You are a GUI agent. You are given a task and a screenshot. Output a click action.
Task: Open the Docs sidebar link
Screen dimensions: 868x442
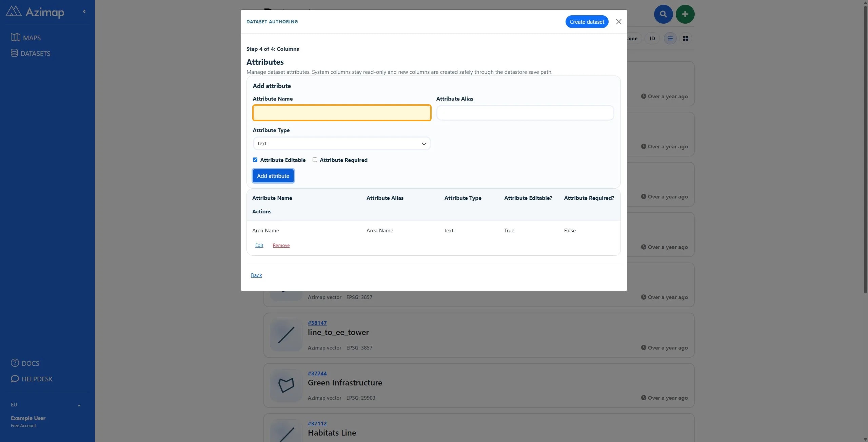point(25,363)
